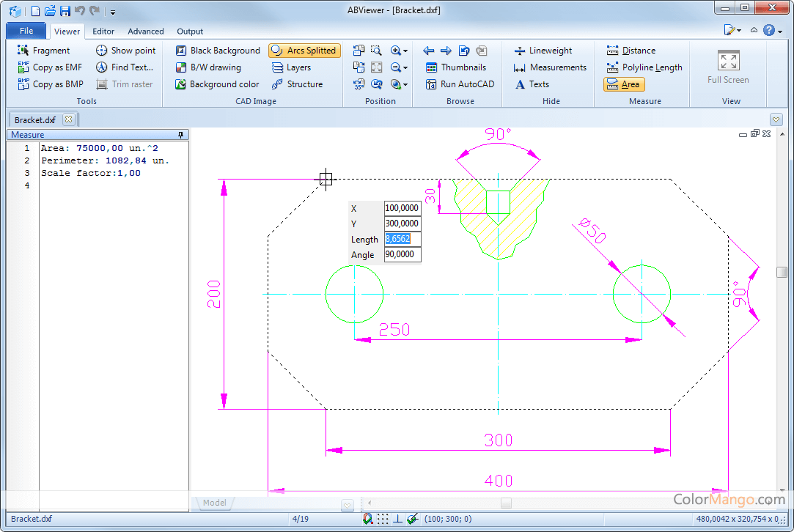Viewport: 794px width, 532px height.
Task: Show Thumbnails browser
Action: (455, 67)
